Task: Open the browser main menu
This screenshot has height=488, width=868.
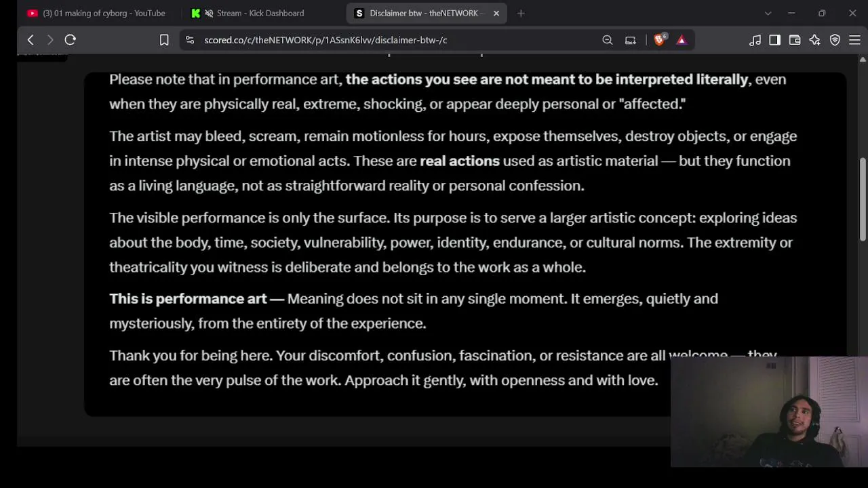Action: pos(854,40)
